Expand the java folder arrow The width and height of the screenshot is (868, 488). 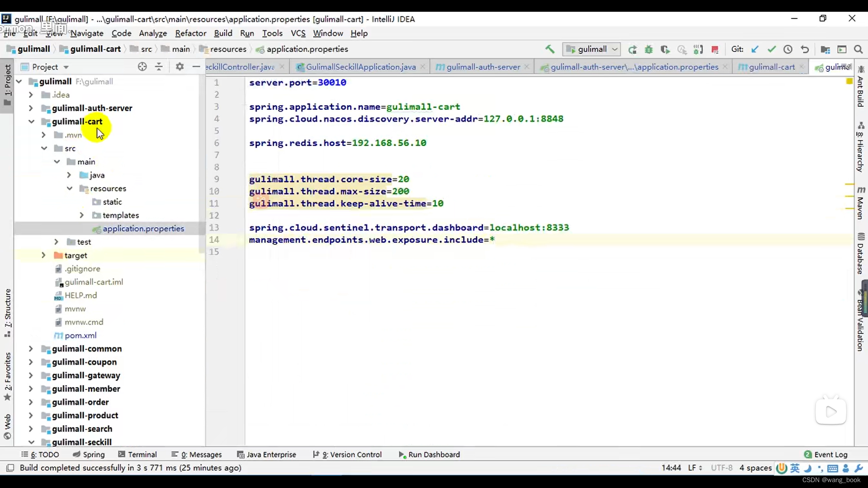[69, 175]
